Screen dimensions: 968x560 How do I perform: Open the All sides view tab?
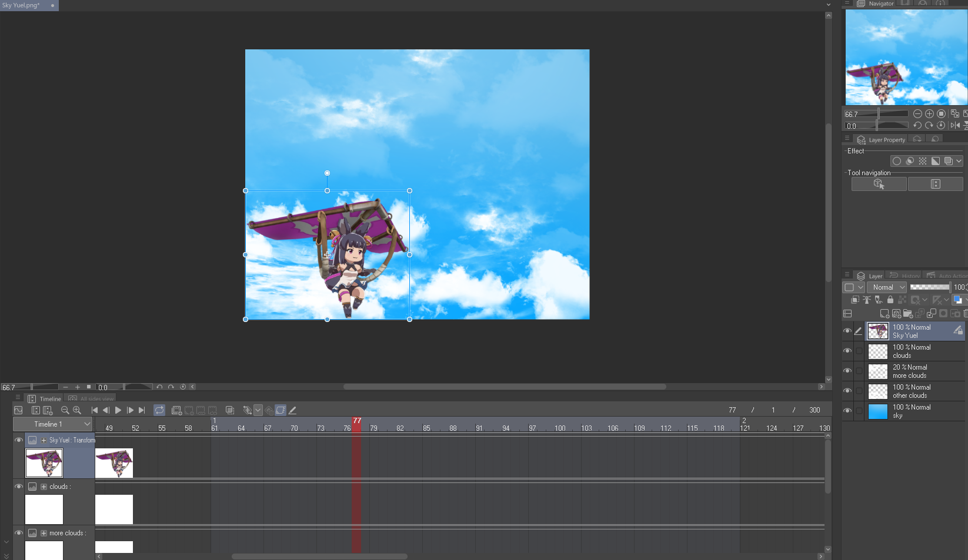pos(91,398)
